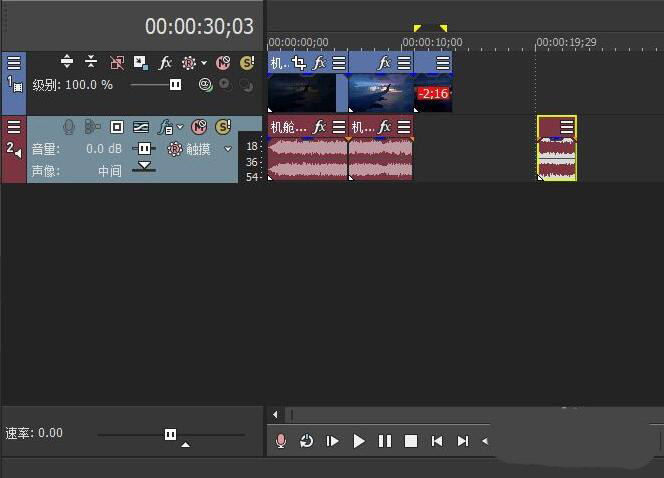Click the 00:00:30;03 timecode display

pyautogui.click(x=199, y=26)
